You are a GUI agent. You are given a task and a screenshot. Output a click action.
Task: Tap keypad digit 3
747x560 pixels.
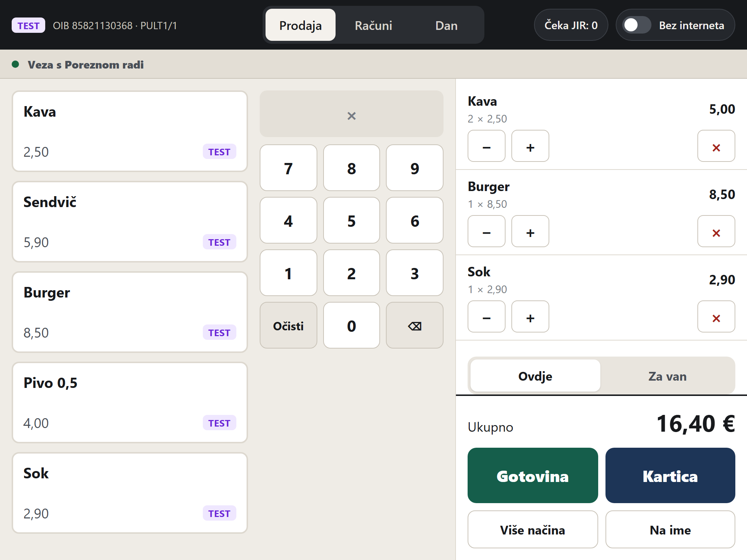click(x=415, y=273)
